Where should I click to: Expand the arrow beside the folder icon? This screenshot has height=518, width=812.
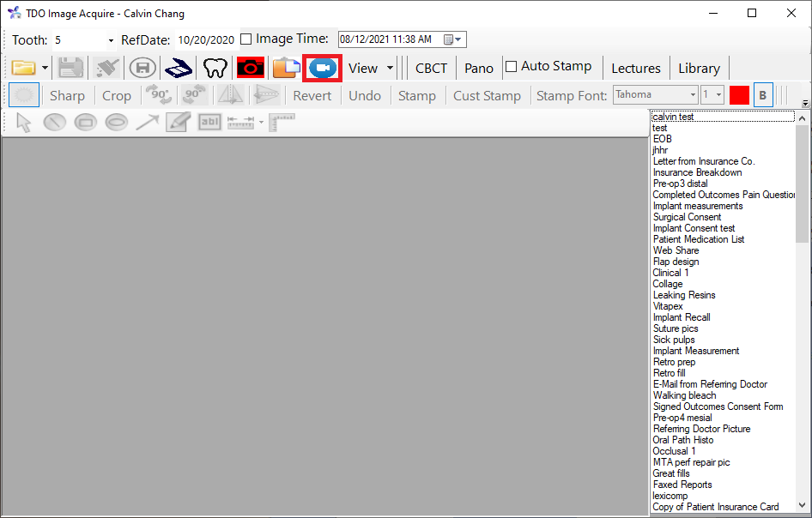(x=45, y=68)
